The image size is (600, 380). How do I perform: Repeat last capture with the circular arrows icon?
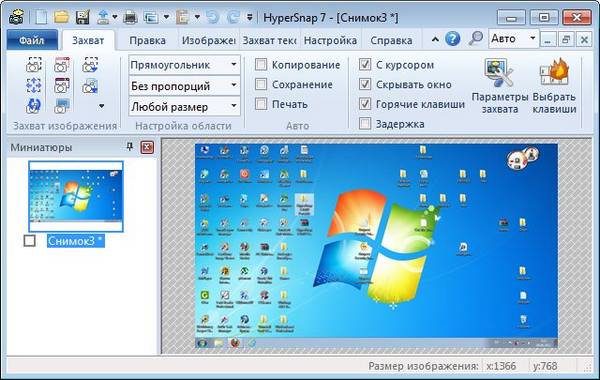pos(34,106)
